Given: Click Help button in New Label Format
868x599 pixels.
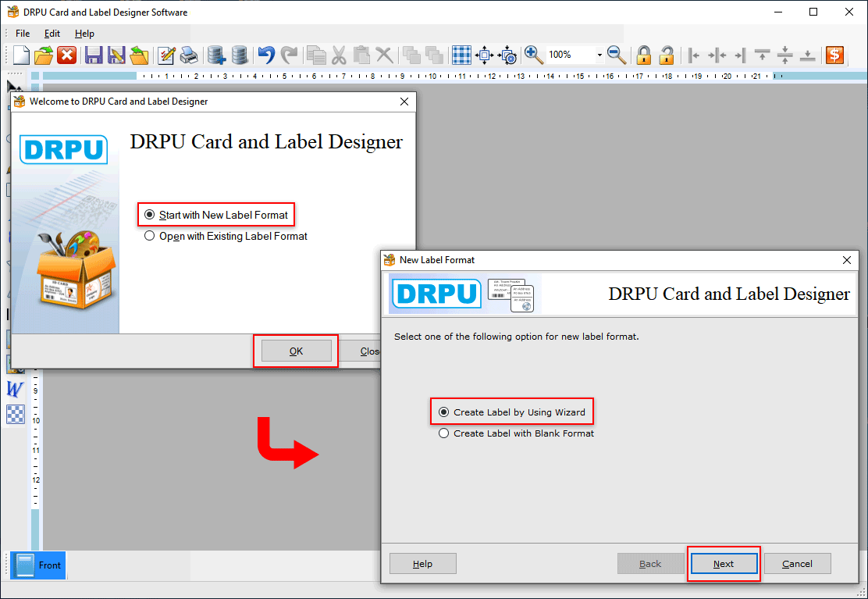Looking at the screenshot, I should [423, 564].
